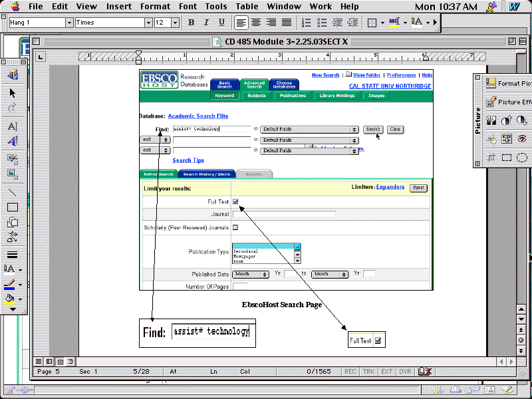Viewport: 532px width, 399px height.
Task: Switch to Page Layout view button
Action: click(60, 361)
